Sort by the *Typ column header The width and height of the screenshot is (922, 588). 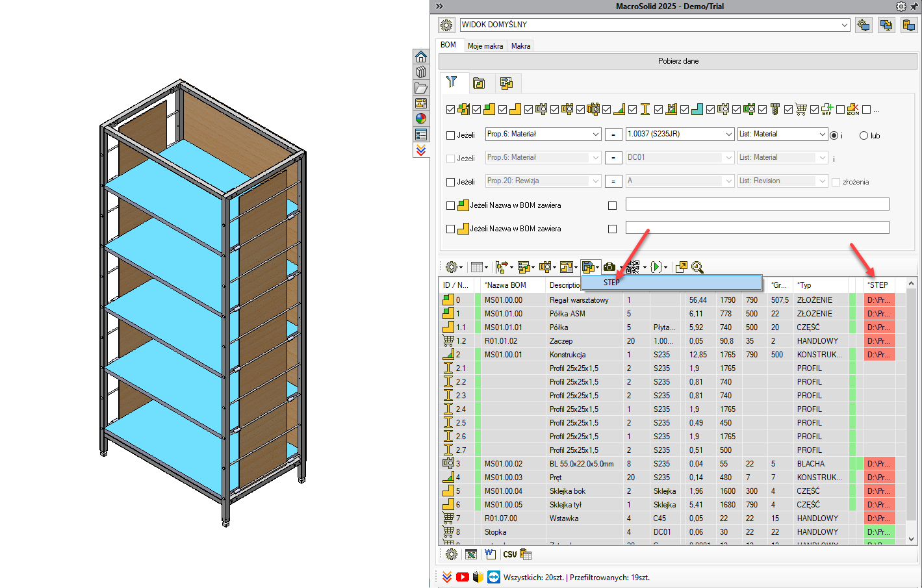coord(821,285)
